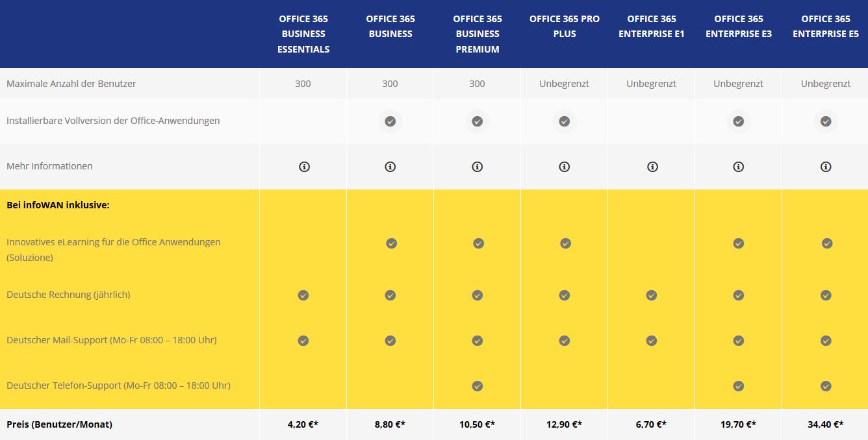The height and width of the screenshot is (440, 868).
Task: Click the 10,50 € price for Business Premium
Action: coord(478,424)
